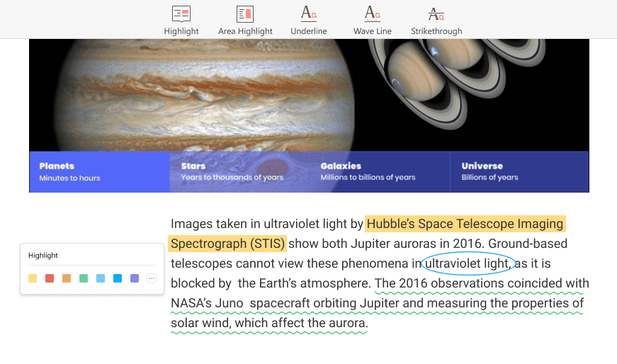Open more highlight colors via ellipsis button
Image resolution: width=617 pixels, height=364 pixels.
tap(151, 278)
